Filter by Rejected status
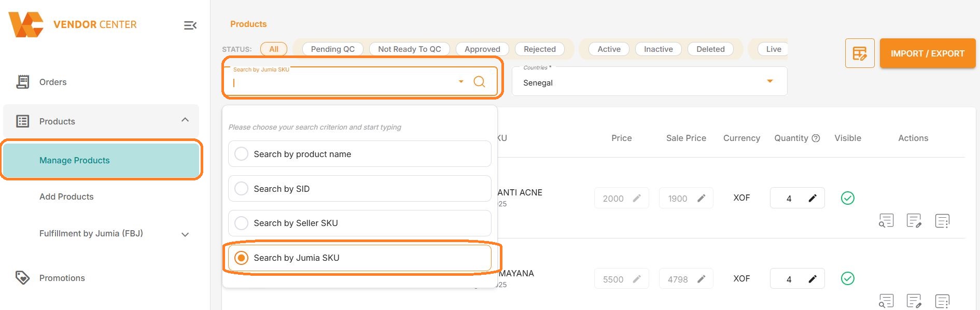Image resolution: width=980 pixels, height=310 pixels. (x=540, y=49)
